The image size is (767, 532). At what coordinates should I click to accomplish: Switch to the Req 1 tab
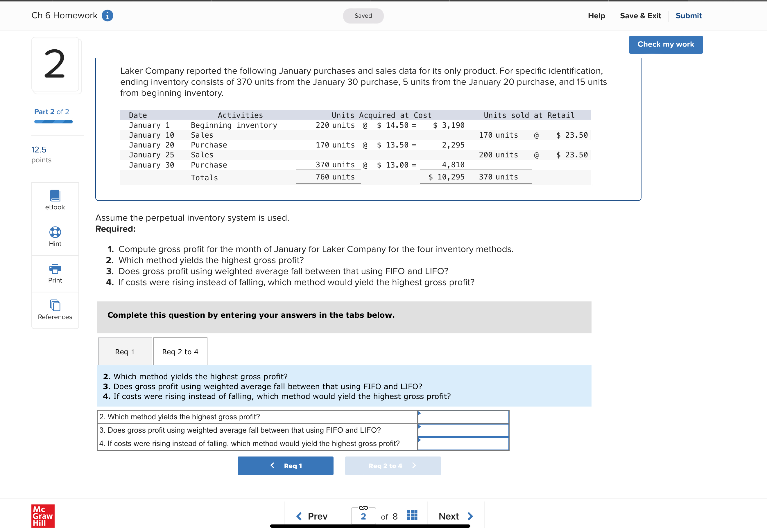coord(125,352)
